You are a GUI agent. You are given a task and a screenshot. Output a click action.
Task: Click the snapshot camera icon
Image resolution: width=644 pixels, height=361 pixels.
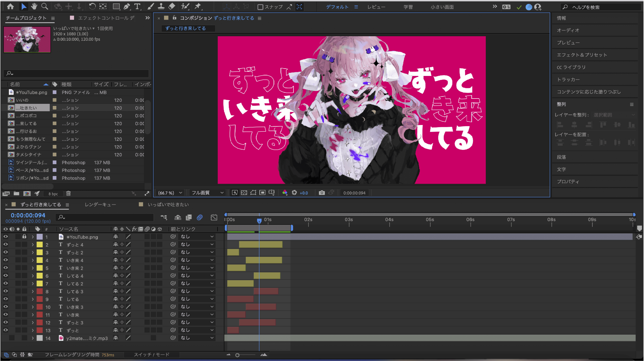[321, 193]
